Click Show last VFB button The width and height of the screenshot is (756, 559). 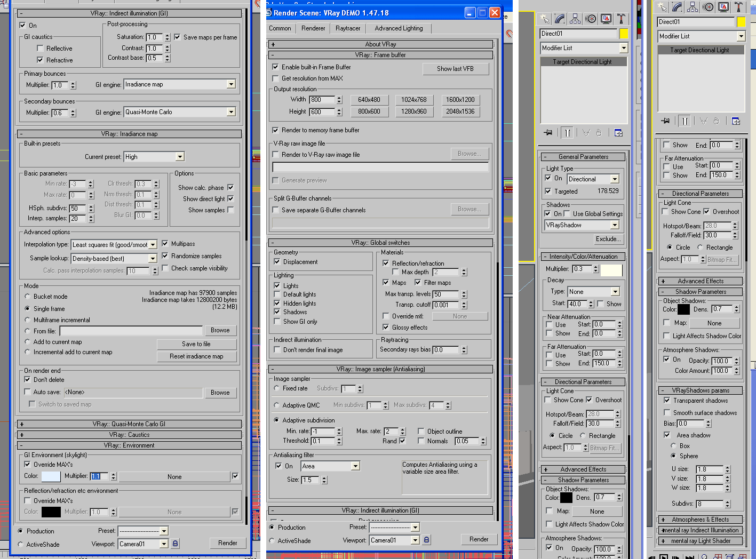455,69
